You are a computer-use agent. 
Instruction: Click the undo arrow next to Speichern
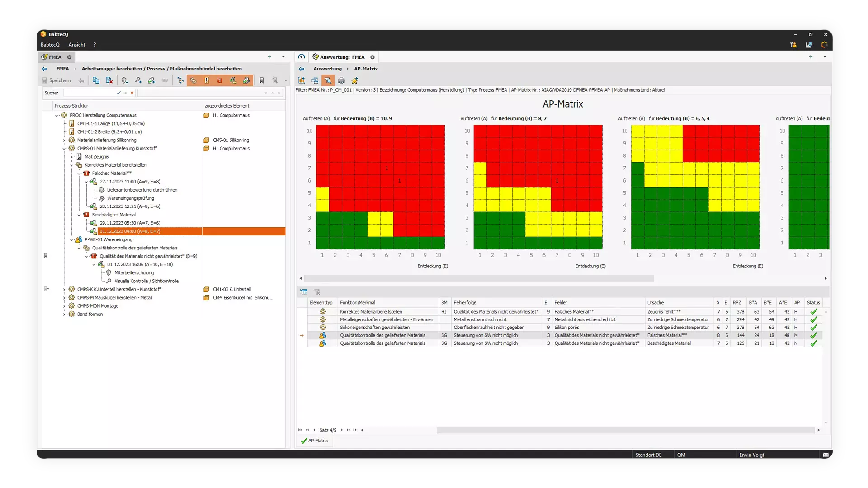[81, 80]
